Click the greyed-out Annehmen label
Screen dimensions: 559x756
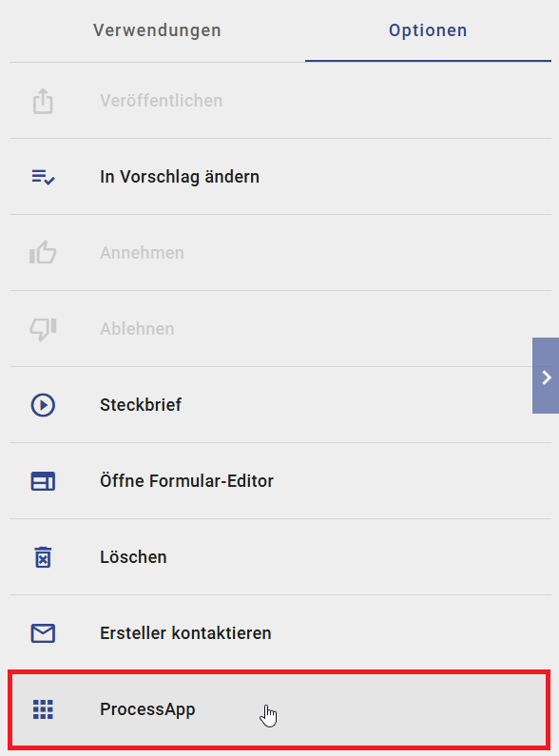pyautogui.click(x=142, y=253)
